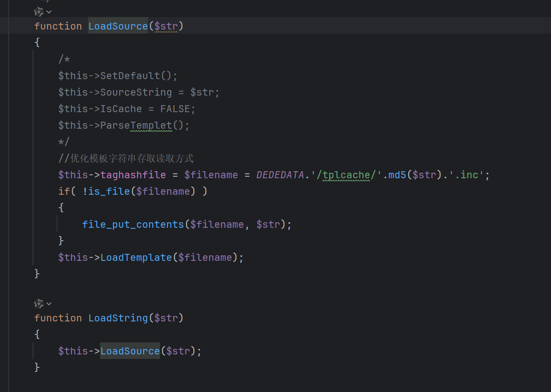Screen dimensions: 551x392
Task: Click the underlined ParseTemplet call in comment
Action: 136,125
